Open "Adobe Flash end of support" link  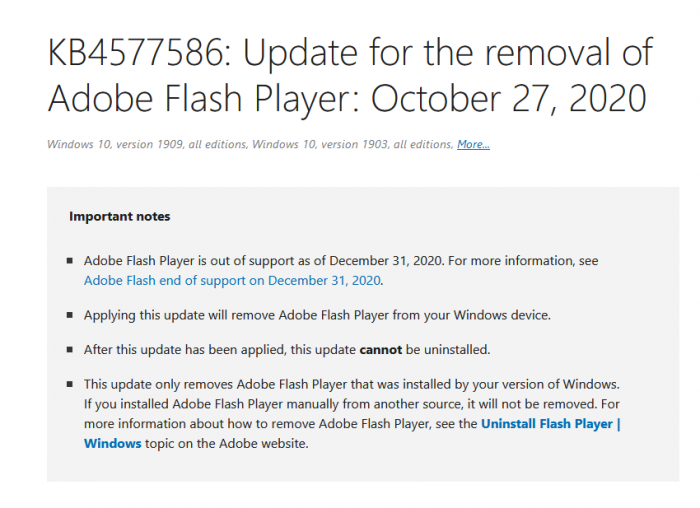click(x=232, y=281)
